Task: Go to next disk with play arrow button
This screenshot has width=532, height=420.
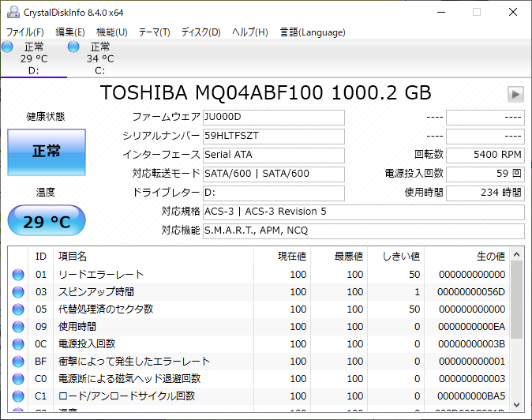Action: pos(515,94)
